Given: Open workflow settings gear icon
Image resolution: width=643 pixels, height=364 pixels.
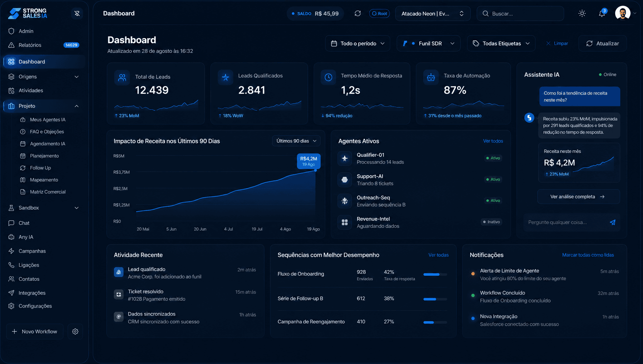Looking at the screenshot, I should click(75, 332).
